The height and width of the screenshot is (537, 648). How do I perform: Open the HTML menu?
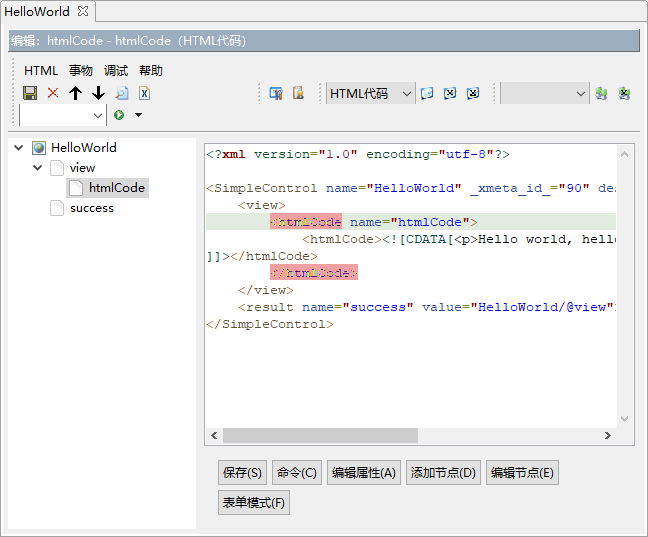(x=40, y=71)
